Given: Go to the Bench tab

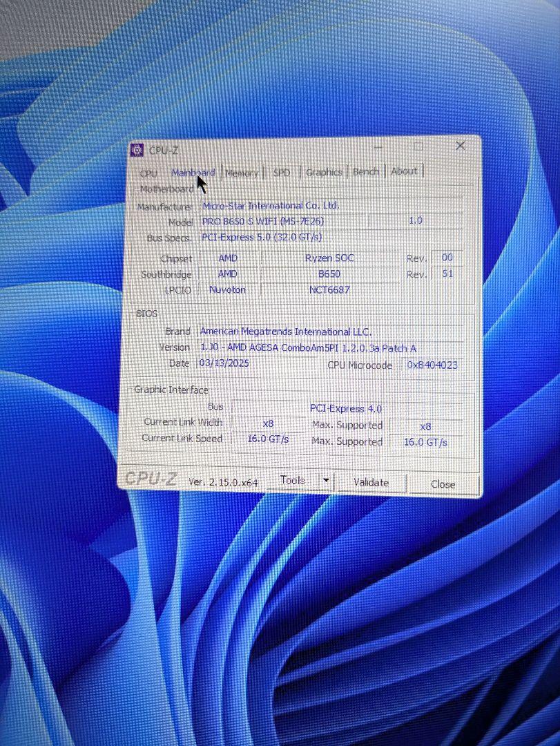Looking at the screenshot, I should tap(366, 171).
